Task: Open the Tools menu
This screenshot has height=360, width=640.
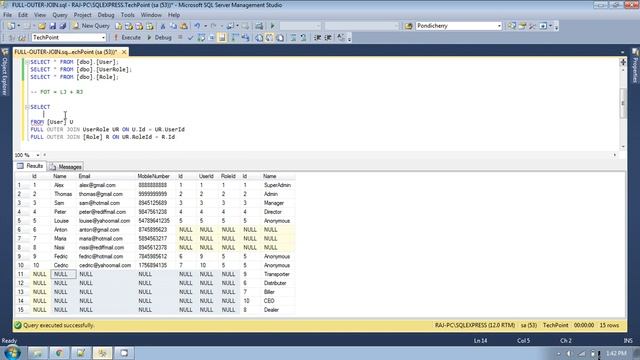Action: tap(127, 15)
